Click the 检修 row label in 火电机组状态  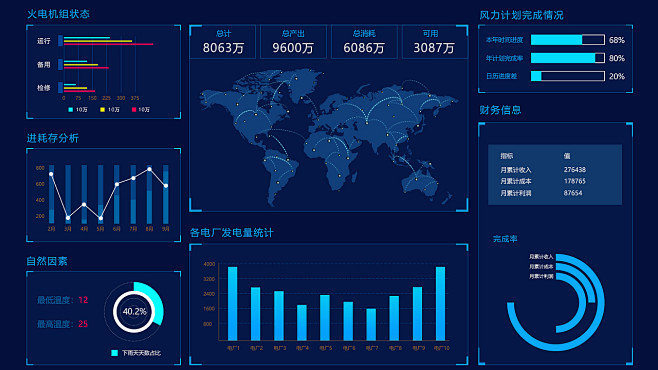(x=44, y=88)
